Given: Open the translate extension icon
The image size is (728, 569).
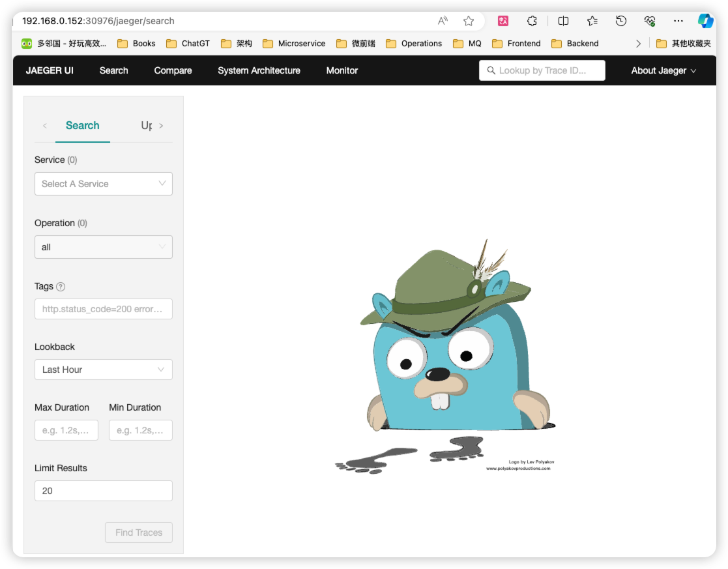Looking at the screenshot, I should click(502, 21).
